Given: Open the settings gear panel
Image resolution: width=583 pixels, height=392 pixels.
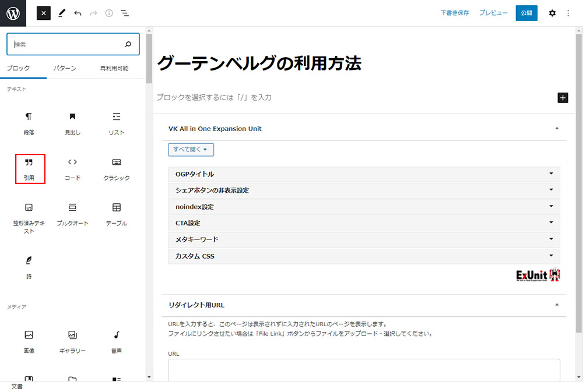Looking at the screenshot, I should (x=552, y=13).
